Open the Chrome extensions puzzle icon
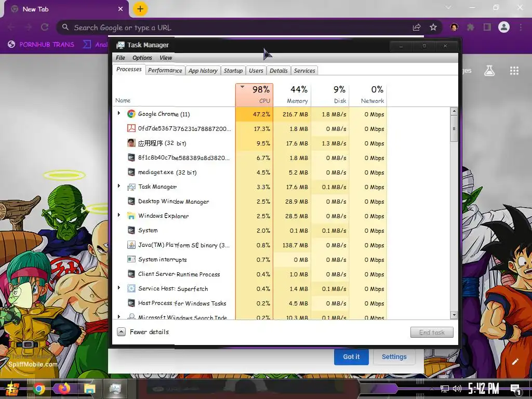Viewport: 532px width, 399px height. tap(471, 27)
